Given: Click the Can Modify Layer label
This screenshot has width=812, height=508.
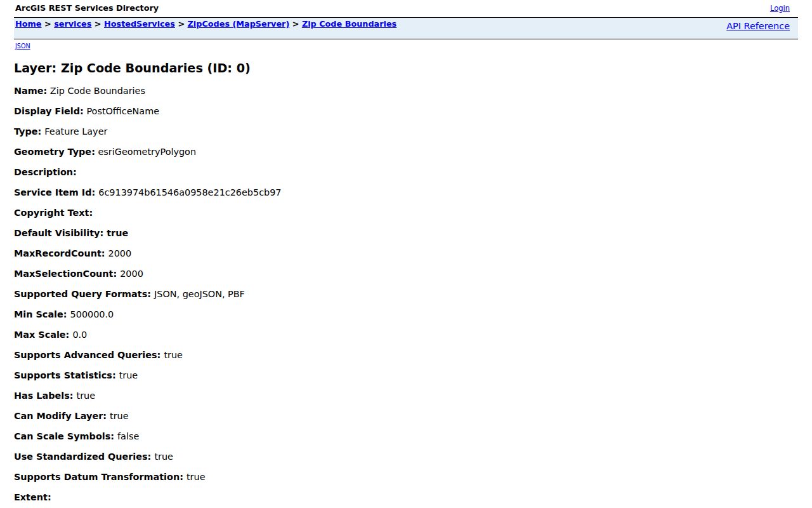Looking at the screenshot, I should click(60, 416).
